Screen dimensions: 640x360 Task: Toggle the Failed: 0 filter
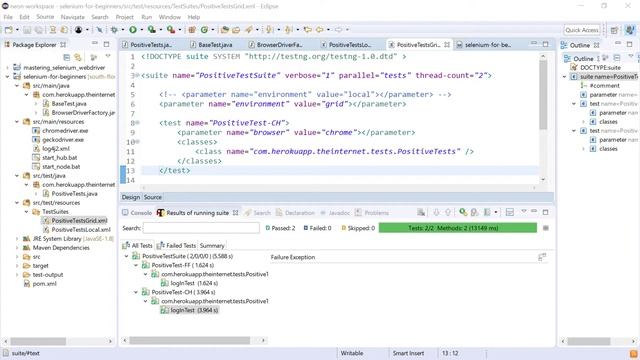point(318,228)
